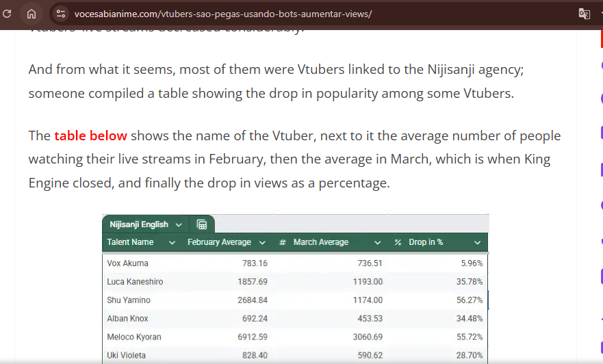603x364 pixels.
Task: Click the # number type icon for March Average
Action: [283, 242]
